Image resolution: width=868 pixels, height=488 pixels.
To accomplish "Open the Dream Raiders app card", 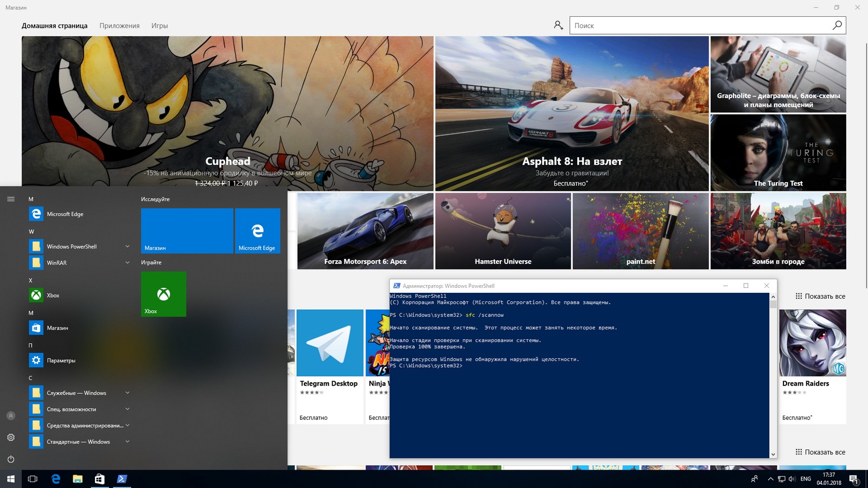I will click(x=813, y=367).
